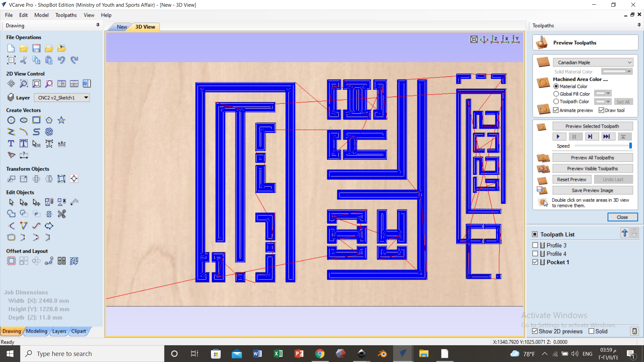The image size is (644, 362).
Task: Open the Layer CNC2 v2_Sketch1 dropdown
Action: click(62, 98)
